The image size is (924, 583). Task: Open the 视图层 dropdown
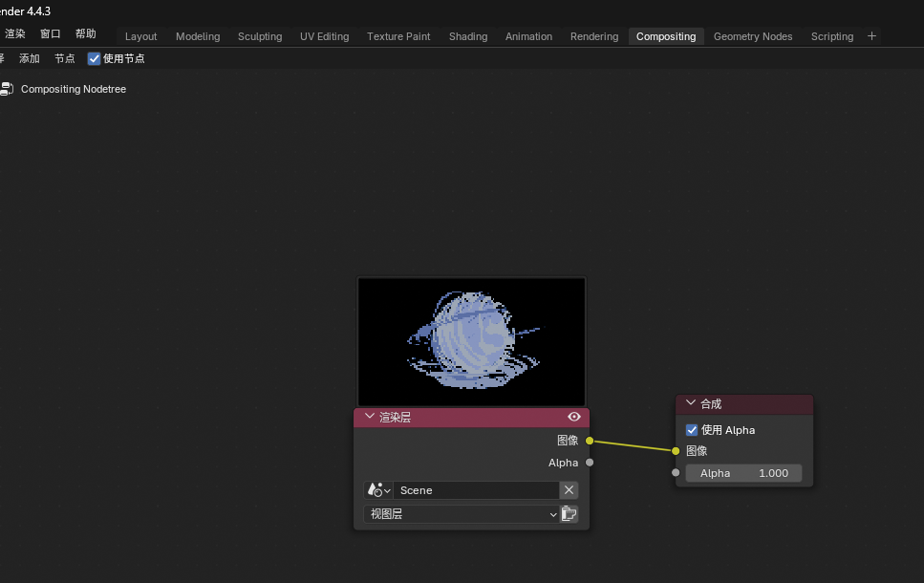pos(461,513)
